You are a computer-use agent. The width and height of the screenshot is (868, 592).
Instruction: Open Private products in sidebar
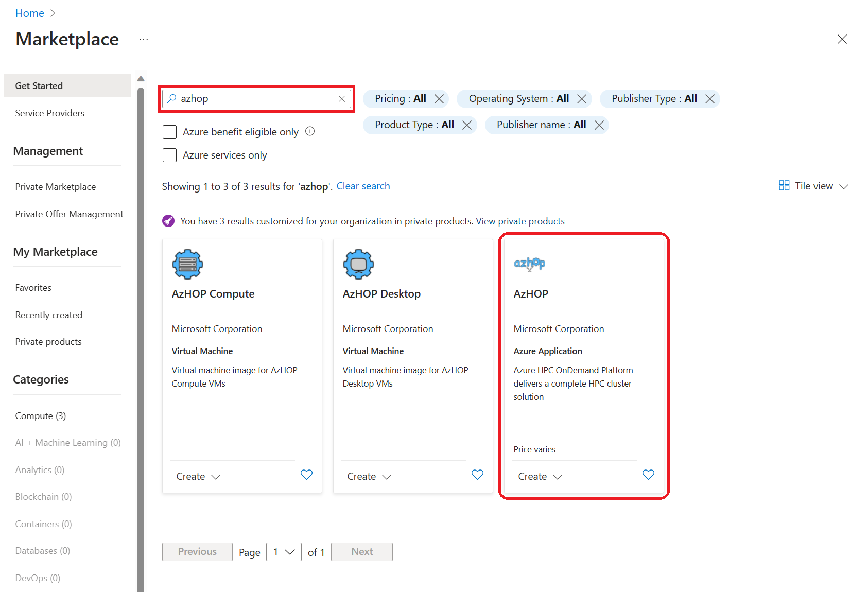48,342
